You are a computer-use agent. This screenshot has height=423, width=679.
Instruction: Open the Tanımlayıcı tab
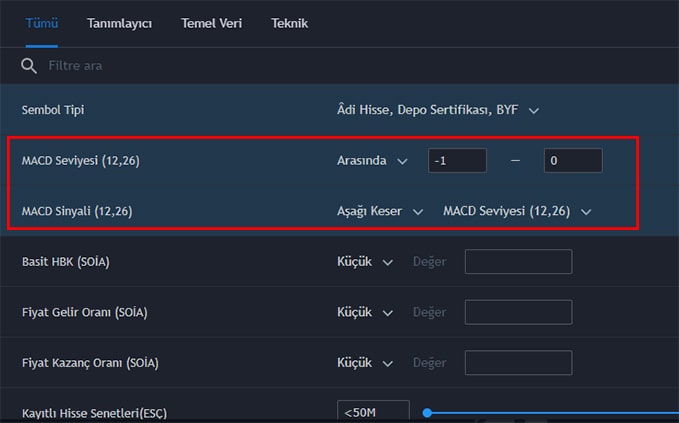click(x=119, y=23)
